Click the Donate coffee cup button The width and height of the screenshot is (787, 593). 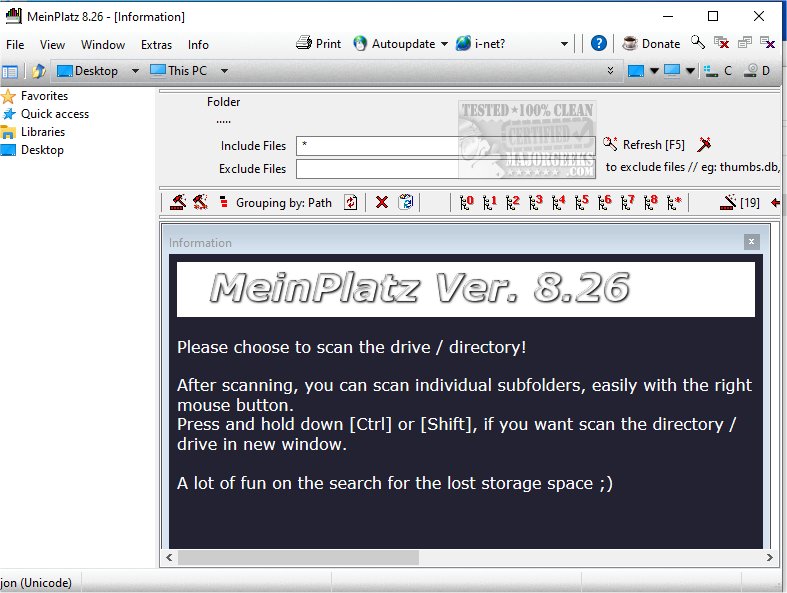pos(651,44)
